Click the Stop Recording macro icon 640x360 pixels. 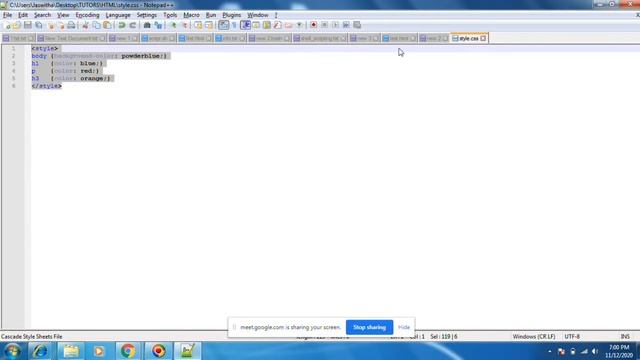324,25
